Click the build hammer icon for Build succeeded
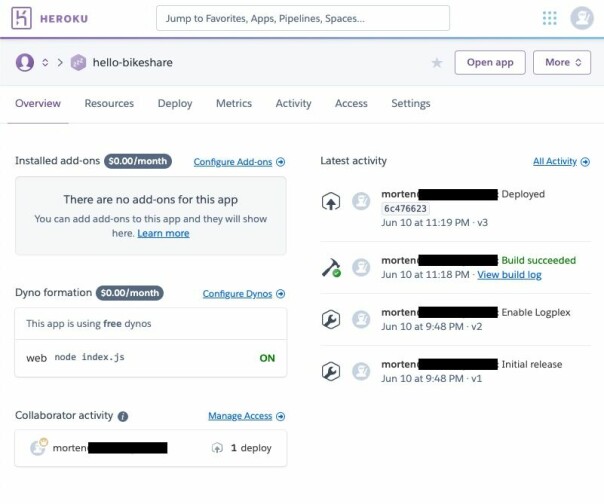This screenshot has height=504, width=604. pos(331,267)
